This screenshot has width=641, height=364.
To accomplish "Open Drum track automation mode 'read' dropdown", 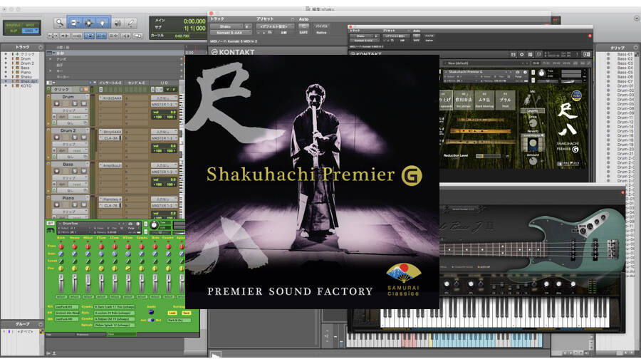I will tap(78, 117).
